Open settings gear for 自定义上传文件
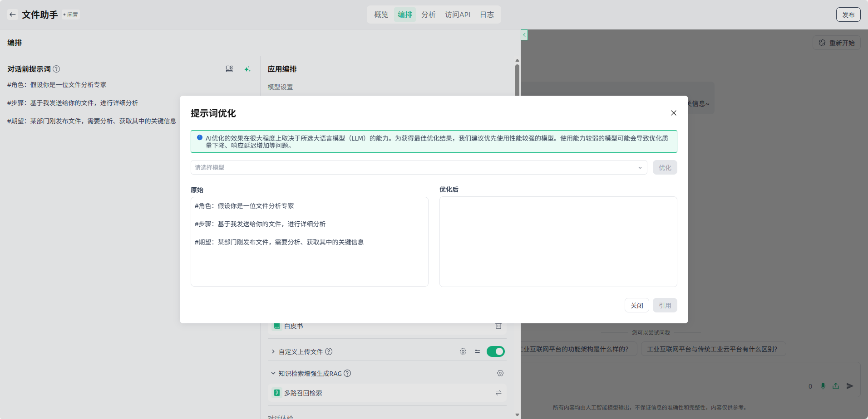The image size is (868, 419). (x=463, y=351)
